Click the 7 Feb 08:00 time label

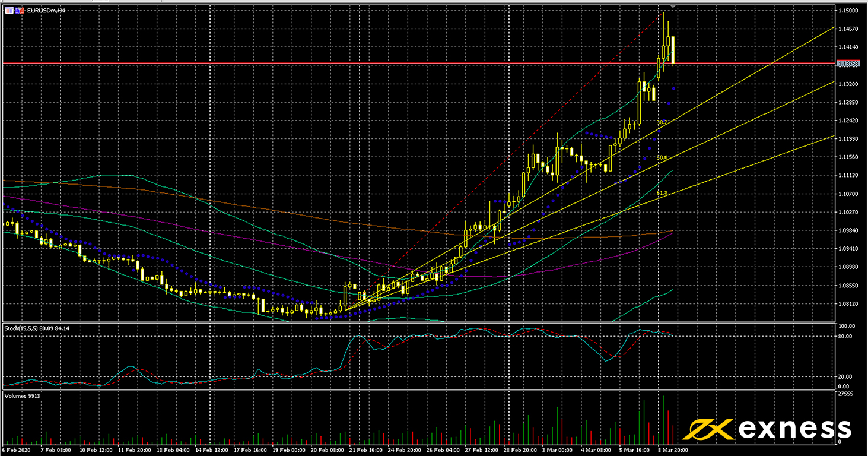pyautogui.click(x=56, y=450)
